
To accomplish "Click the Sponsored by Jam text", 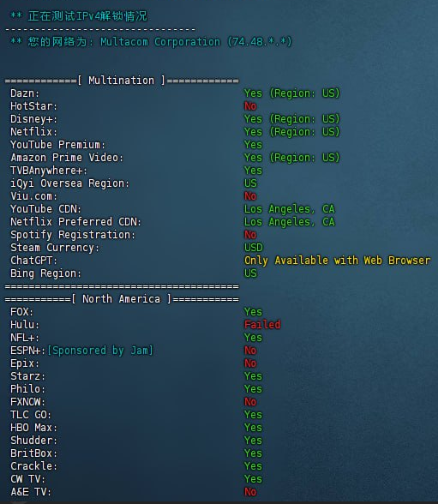I will pos(100,351).
